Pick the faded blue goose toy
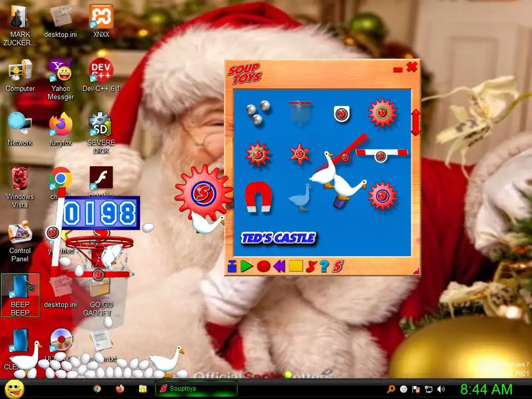The height and width of the screenshot is (399, 532). [x=300, y=197]
